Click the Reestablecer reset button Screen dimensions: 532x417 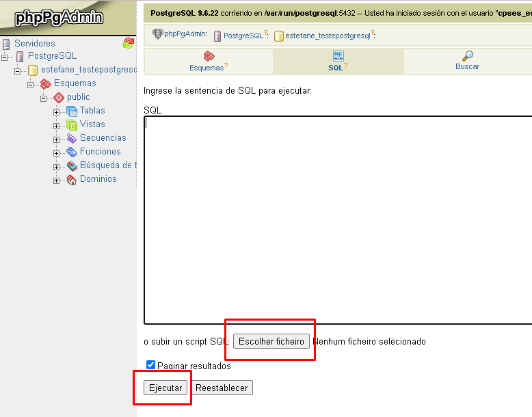coord(222,388)
